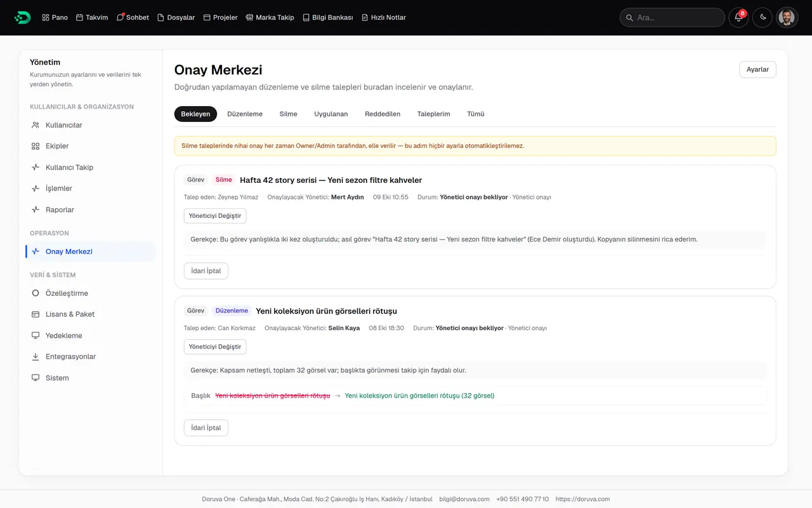
Task: Click the Doruva logo icon
Action: [22, 18]
